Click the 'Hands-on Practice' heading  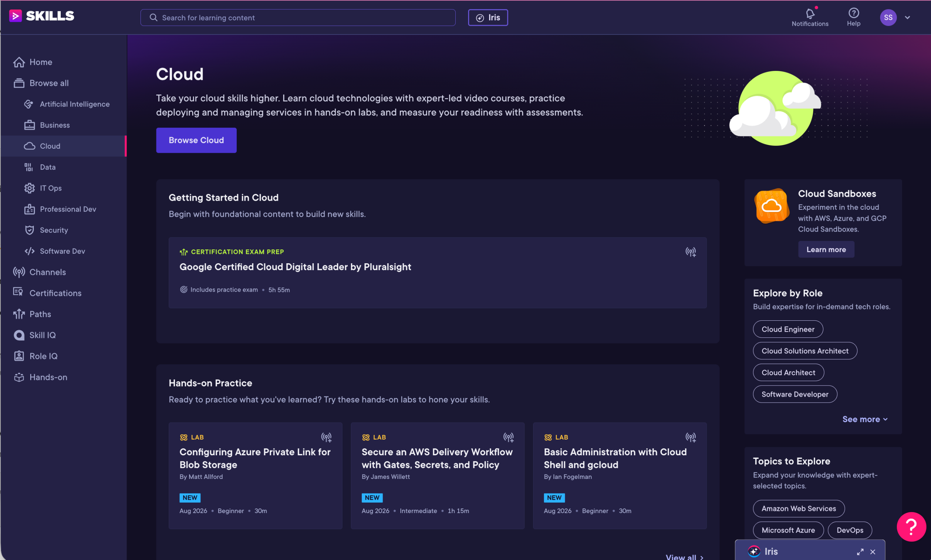[x=210, y=383]
